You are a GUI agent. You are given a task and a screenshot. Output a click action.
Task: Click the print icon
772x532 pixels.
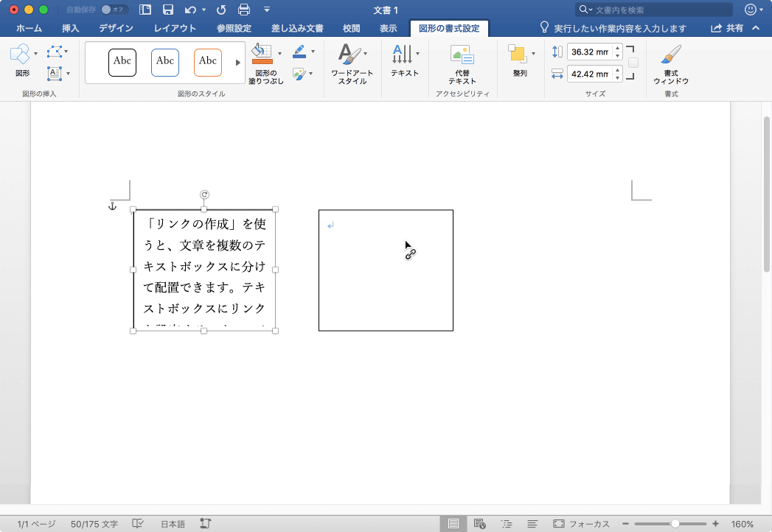244,10
